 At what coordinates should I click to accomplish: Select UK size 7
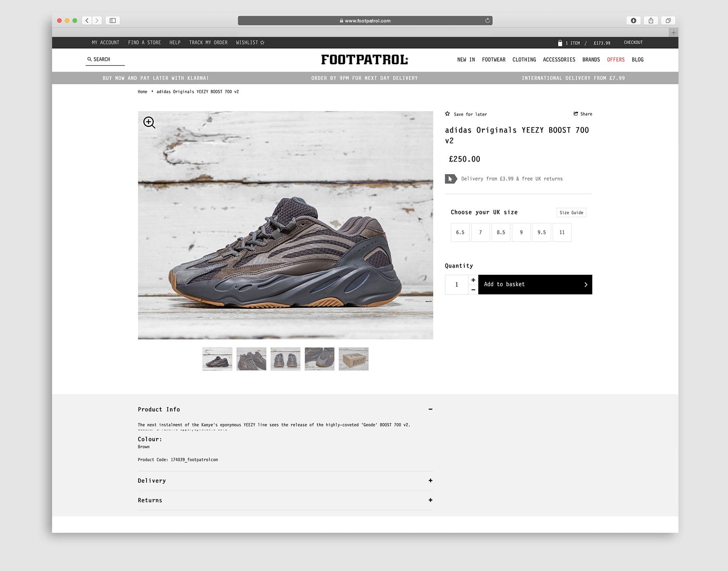click(481, 232)
